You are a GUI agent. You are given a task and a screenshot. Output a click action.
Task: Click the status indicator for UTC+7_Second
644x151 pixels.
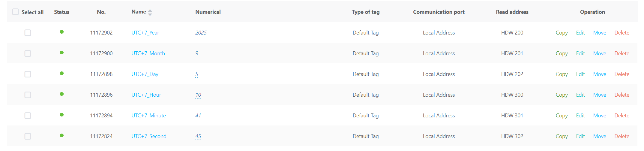point(61,135)
